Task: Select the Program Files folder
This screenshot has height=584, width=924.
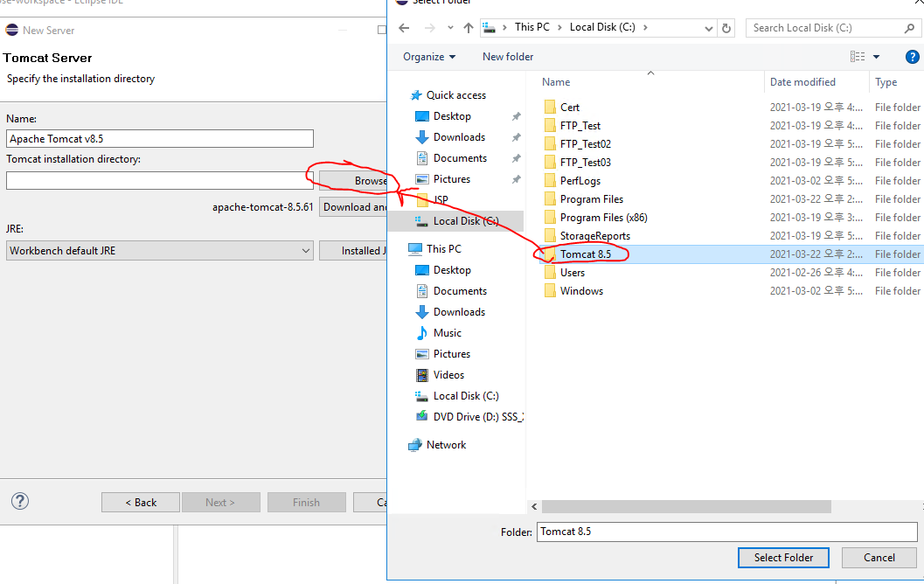Action: (591, 199)
